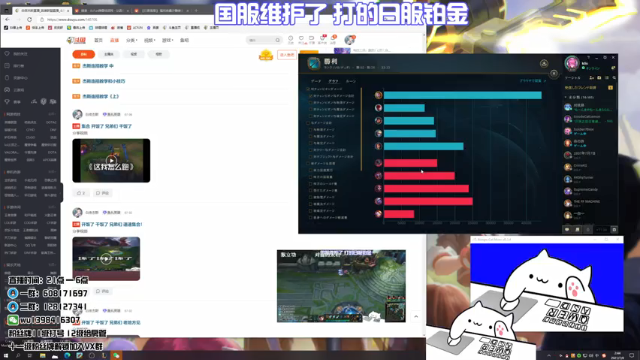
Task: Open WeChat from the taskbar
Action: pos(116,356)
